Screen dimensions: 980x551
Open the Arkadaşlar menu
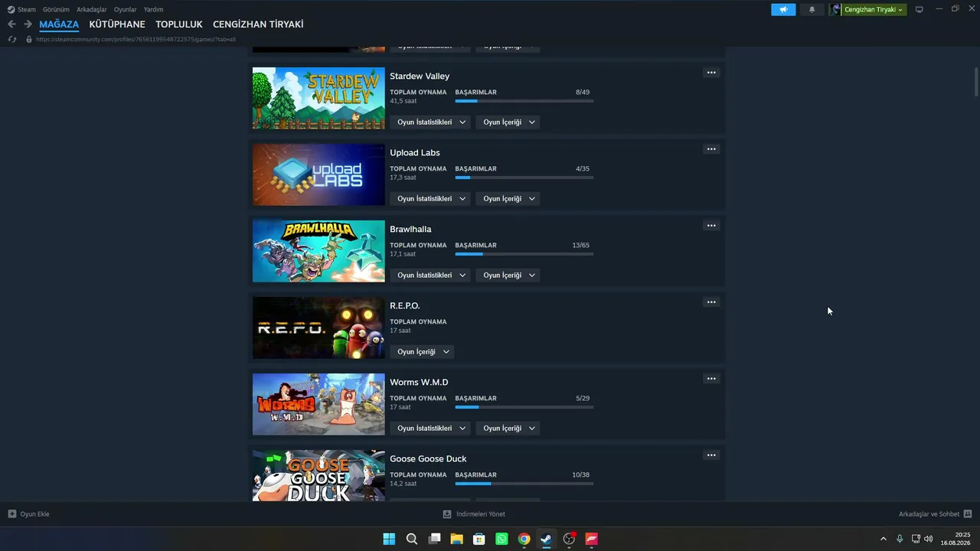click(x=92, y=10)
